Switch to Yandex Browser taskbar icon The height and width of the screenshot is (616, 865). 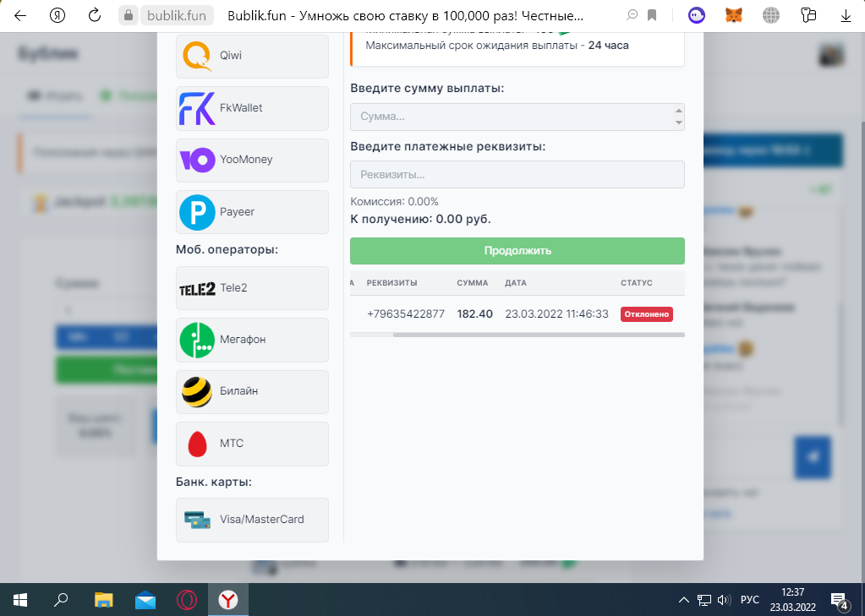point(227,599)
